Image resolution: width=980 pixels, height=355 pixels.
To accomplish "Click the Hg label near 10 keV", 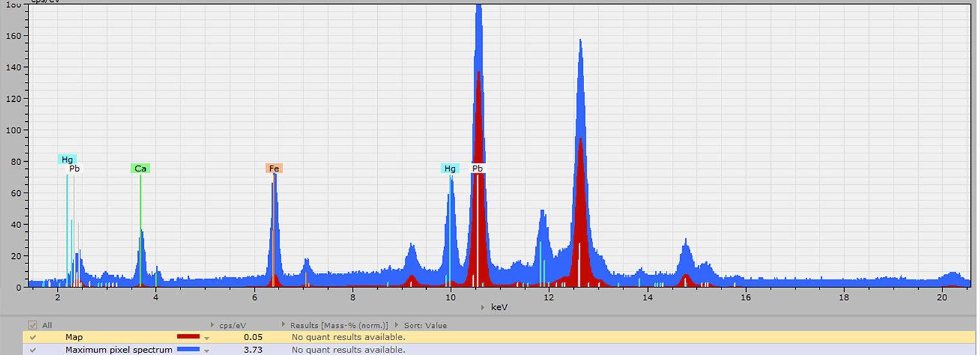I will pos(450,169).
